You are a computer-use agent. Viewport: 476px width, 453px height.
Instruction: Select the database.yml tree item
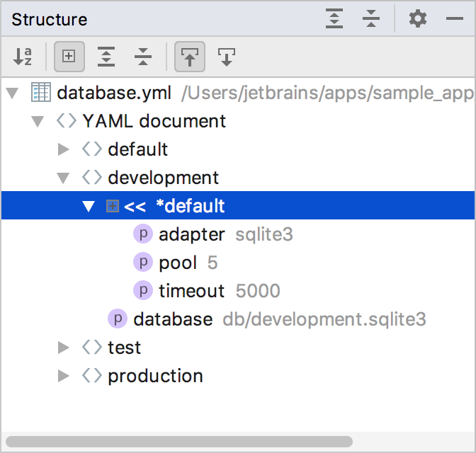114,93
